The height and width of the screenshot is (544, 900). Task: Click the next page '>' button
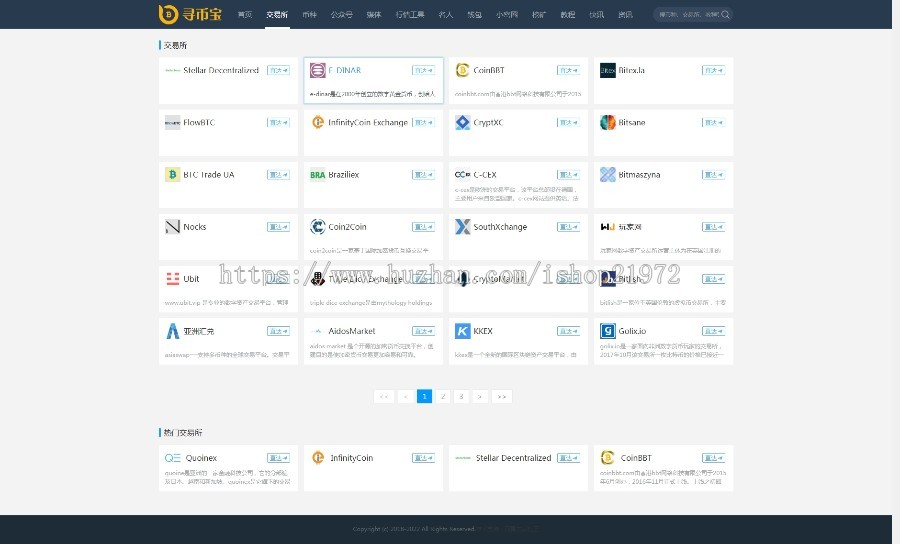pyautogui.click(x=480, y=397)
